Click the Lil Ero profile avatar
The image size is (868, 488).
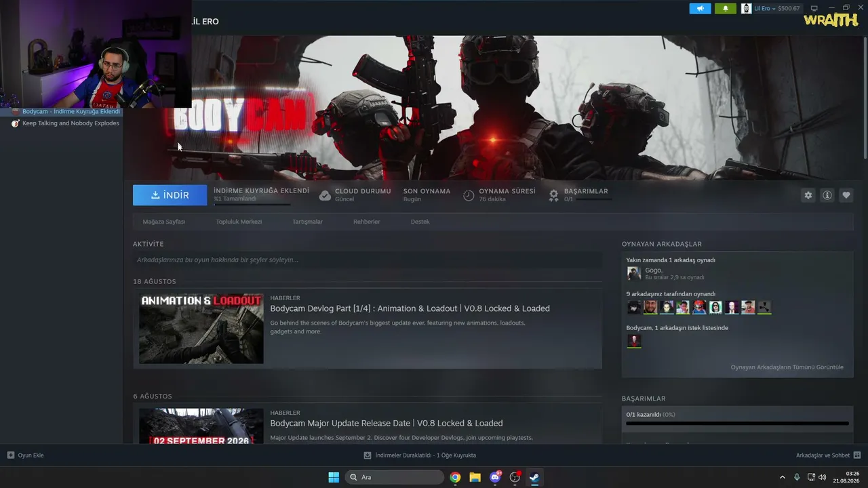747,9
